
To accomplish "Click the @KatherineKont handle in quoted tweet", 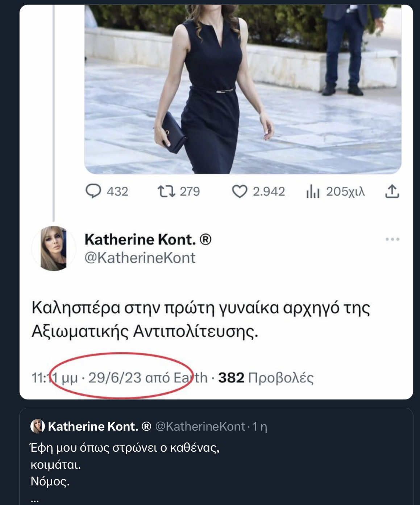I will [x=200, y=426].
